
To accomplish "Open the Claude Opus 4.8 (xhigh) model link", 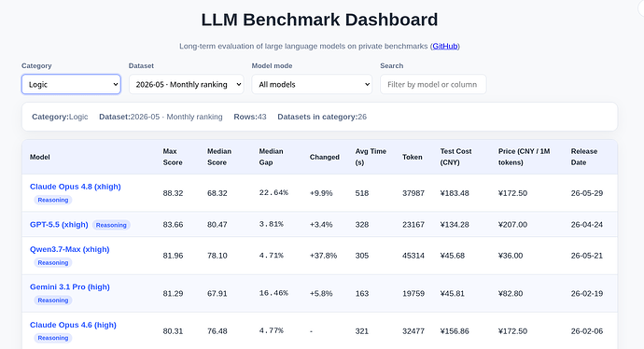I will tap(76, 187).
